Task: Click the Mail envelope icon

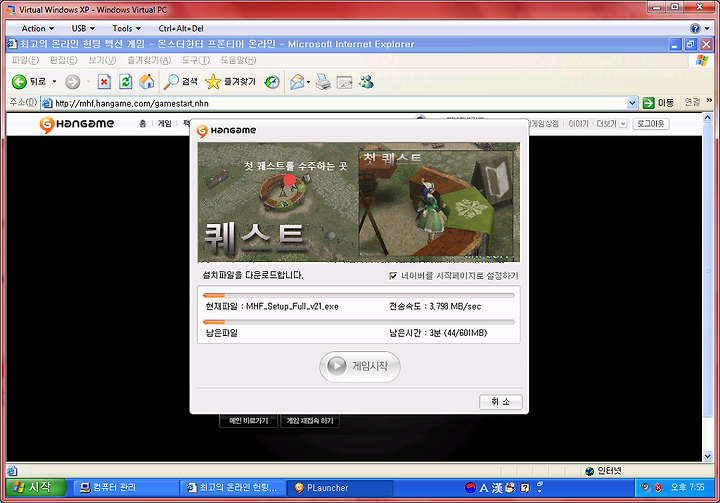Action: point(297,82)
